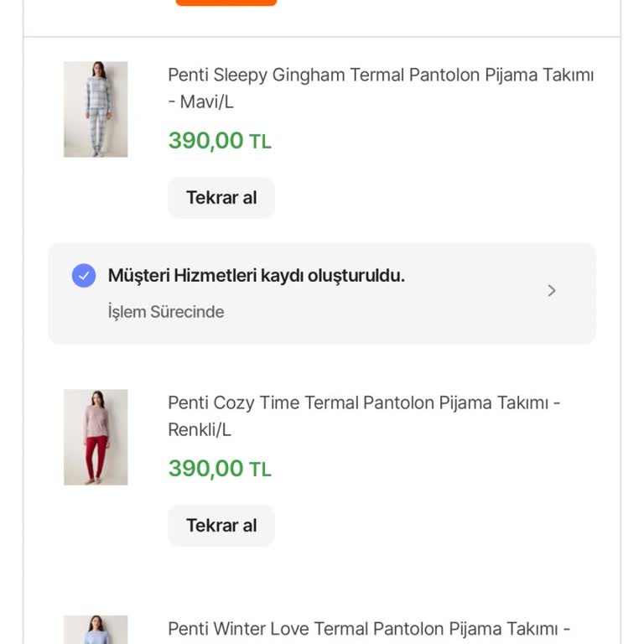Click the 390,00 price of Sleepy Gingham
This screenshot has height=644, width=644.
(x=205, y=141)
